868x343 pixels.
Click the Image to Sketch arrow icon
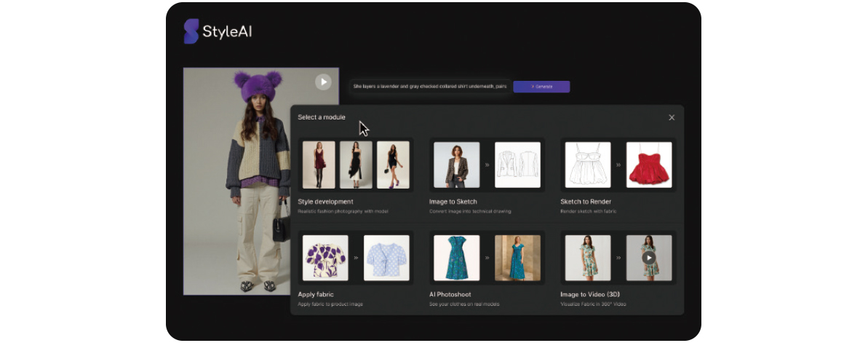487,165
